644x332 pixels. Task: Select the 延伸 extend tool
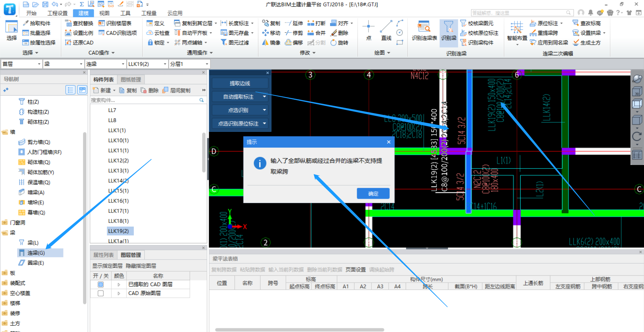click(x=294, y=23)
